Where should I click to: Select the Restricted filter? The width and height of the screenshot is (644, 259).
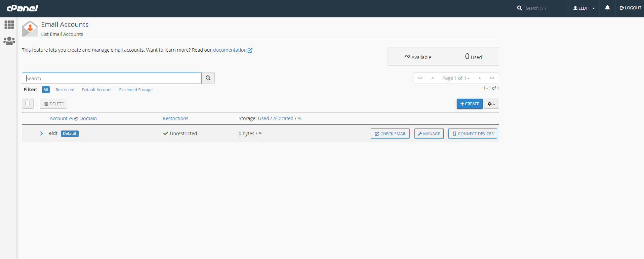point(65,90)
